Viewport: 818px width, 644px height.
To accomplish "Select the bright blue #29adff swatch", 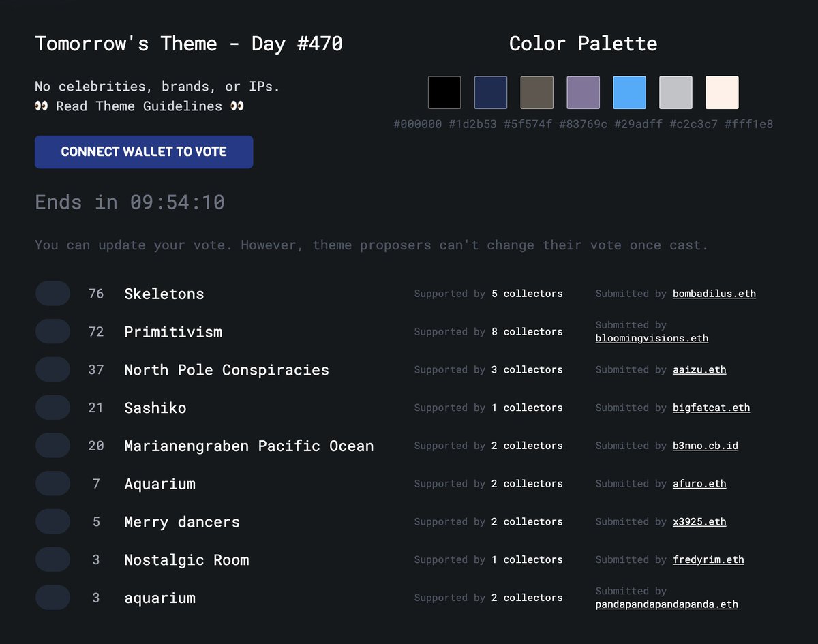I will pyautogui.click(x=630, y=93).
